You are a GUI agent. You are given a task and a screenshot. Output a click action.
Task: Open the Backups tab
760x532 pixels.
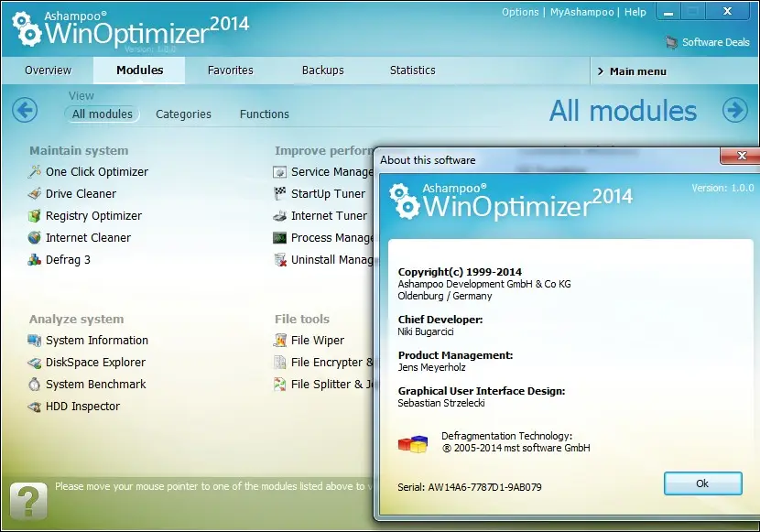coord(323,71)
